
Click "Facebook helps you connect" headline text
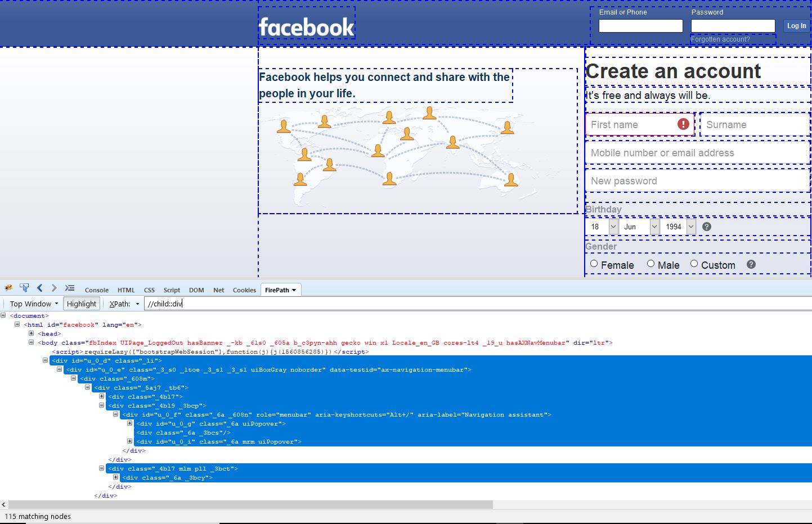pos(384,85)
